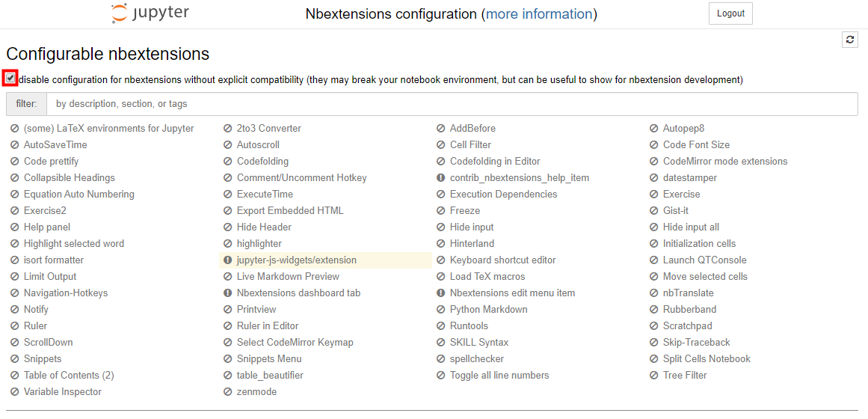Open Execution Dependencies entry
868x419 pixels.
[x=504, y=195]
